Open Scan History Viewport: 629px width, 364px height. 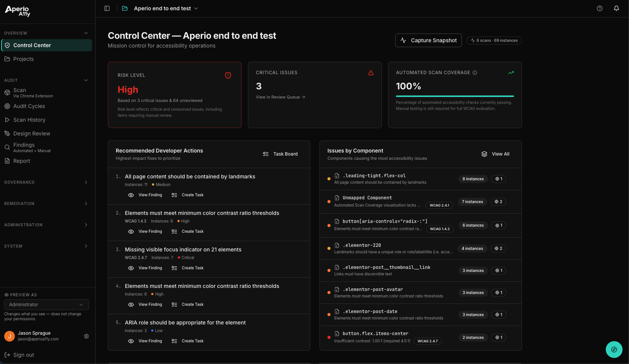(x=46, y=120)
